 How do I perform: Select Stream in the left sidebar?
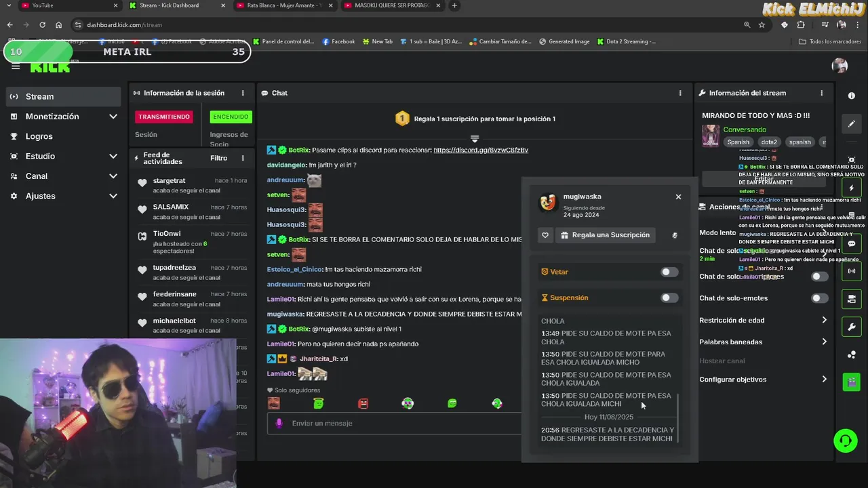click(64, 96)
